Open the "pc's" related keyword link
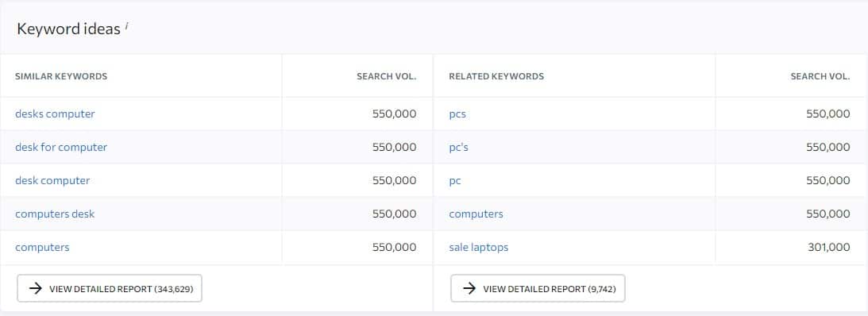 [x=458, y=147]
